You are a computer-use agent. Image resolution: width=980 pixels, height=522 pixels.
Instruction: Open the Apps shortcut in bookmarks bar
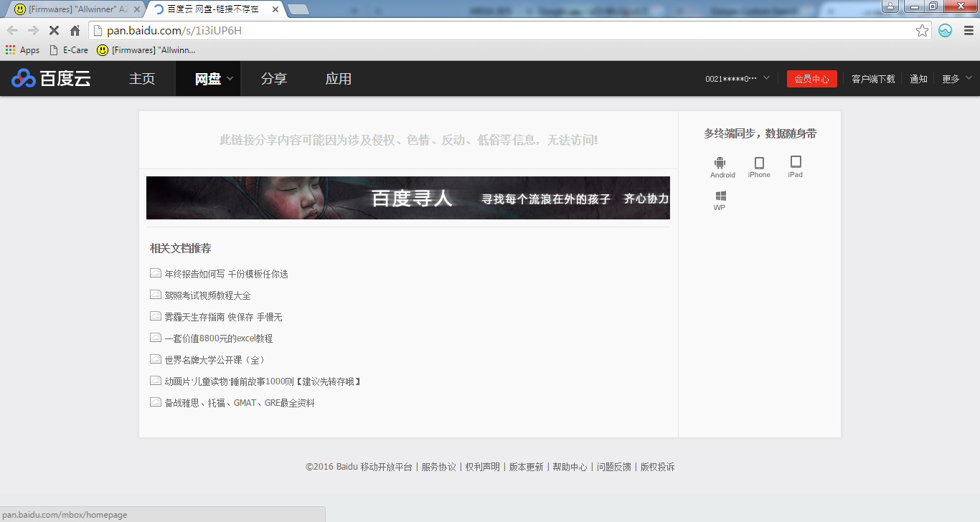click(22, 50)
